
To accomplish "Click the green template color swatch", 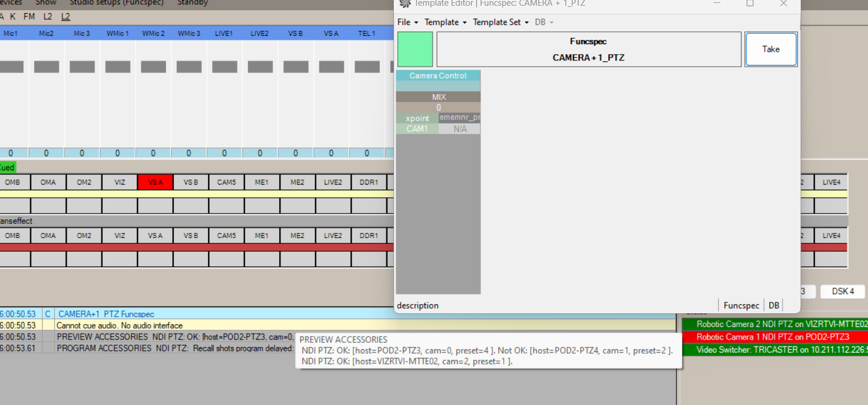I will (415, 49).
